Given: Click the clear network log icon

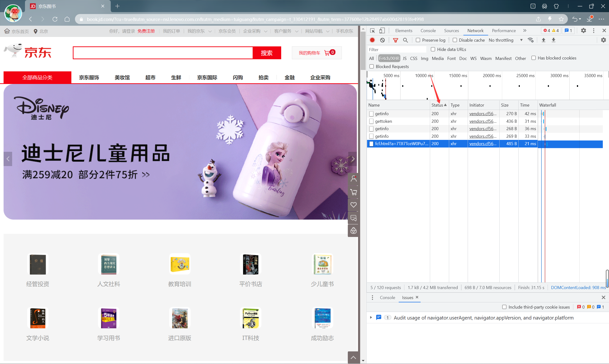Looking at the screenshot, I should coord(382,40).
